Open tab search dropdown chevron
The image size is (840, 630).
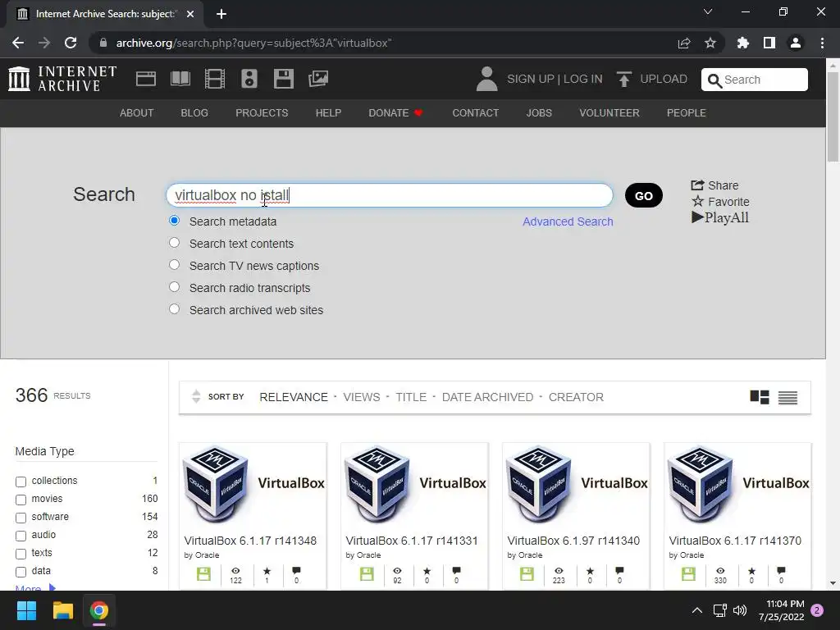(708, 11)
